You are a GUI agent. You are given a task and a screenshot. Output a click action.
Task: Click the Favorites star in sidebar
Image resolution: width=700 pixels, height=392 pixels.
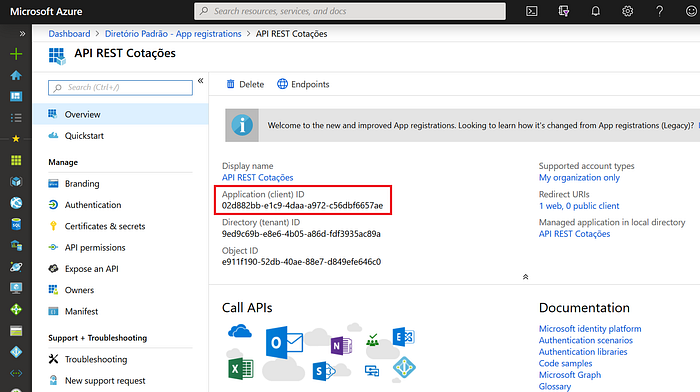[16, 139]
